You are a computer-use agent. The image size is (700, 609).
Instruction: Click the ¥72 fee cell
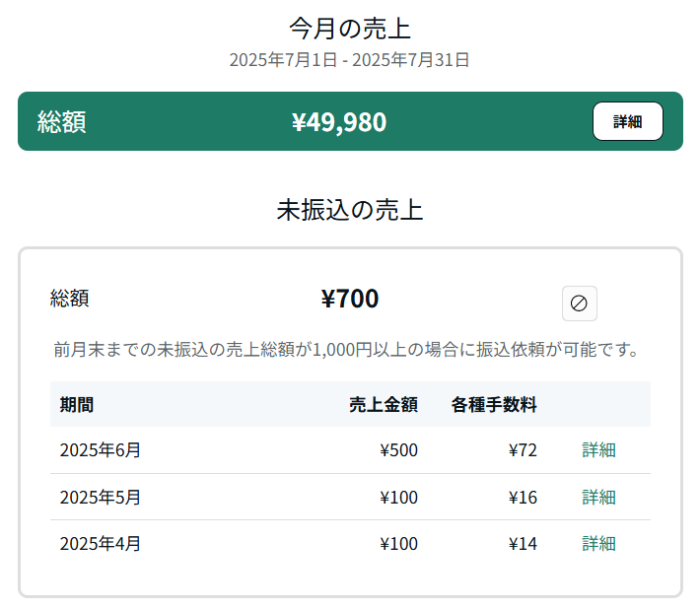(523, 450)
